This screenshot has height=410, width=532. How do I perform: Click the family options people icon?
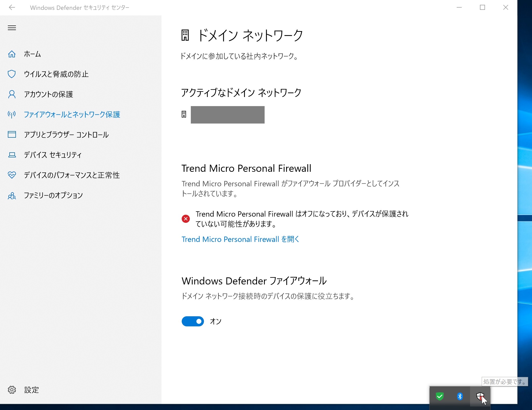point(12,195)
